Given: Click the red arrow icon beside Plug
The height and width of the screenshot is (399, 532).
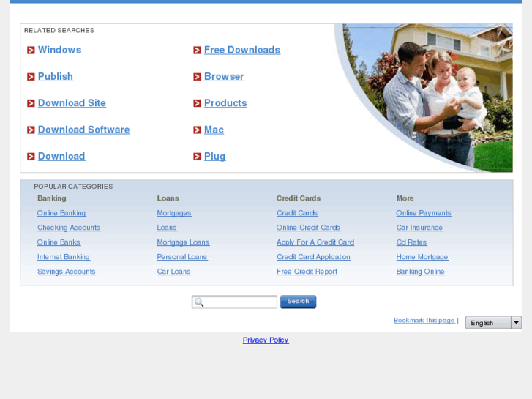Looking at the screenshot, I should [x=197, y=157].
